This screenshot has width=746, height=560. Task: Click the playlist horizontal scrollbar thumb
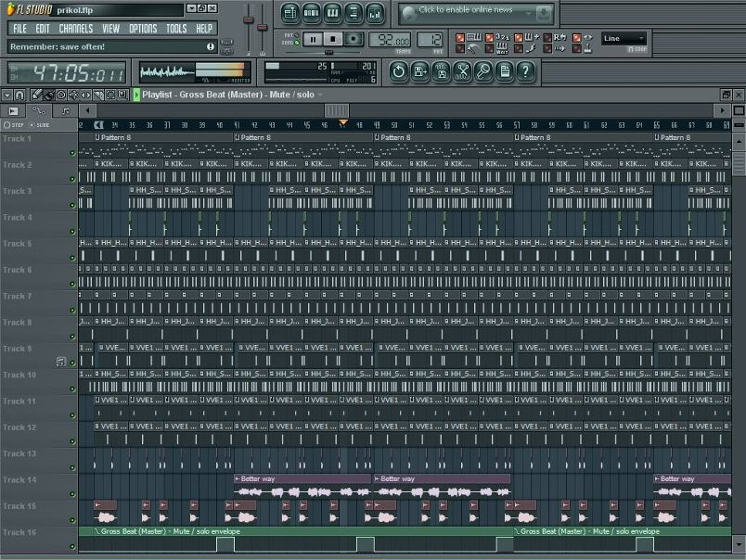pos(336,110)
